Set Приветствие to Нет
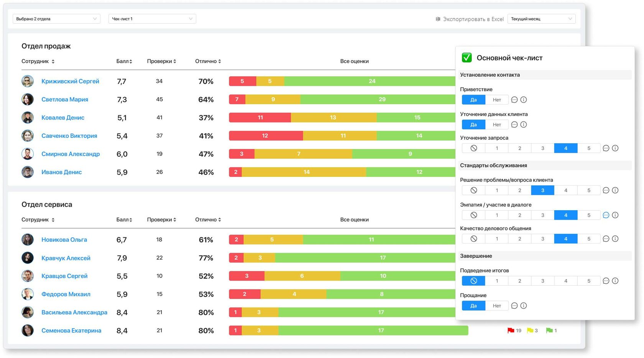The width and height of the screenshot is (644, 358). [497, 100]
